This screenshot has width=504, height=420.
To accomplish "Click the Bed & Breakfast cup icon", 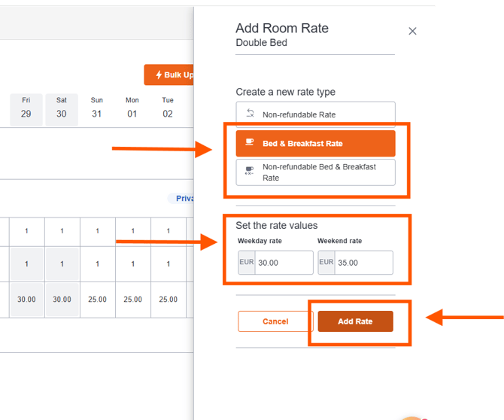I will coord(250,143).
